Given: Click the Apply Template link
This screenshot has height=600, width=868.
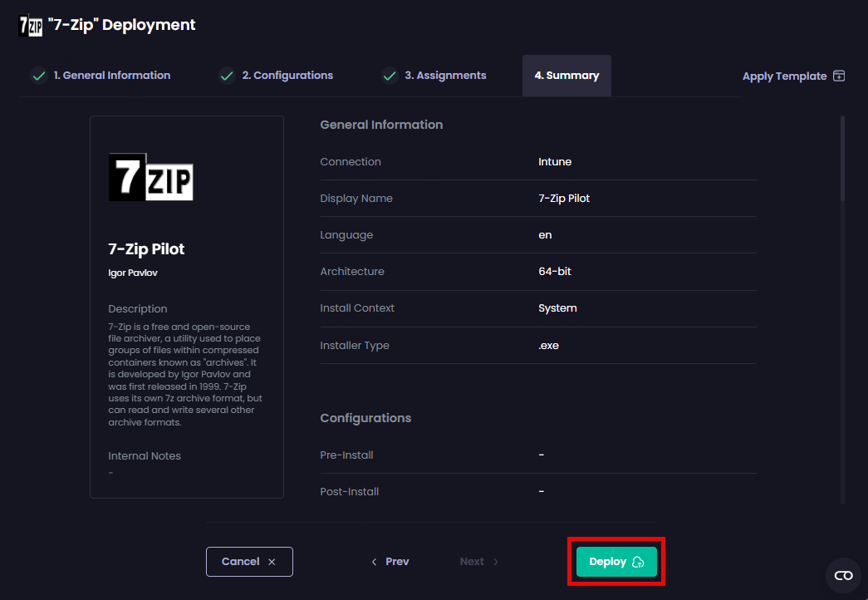Looking at the screenshot, I should pos(784,76).
